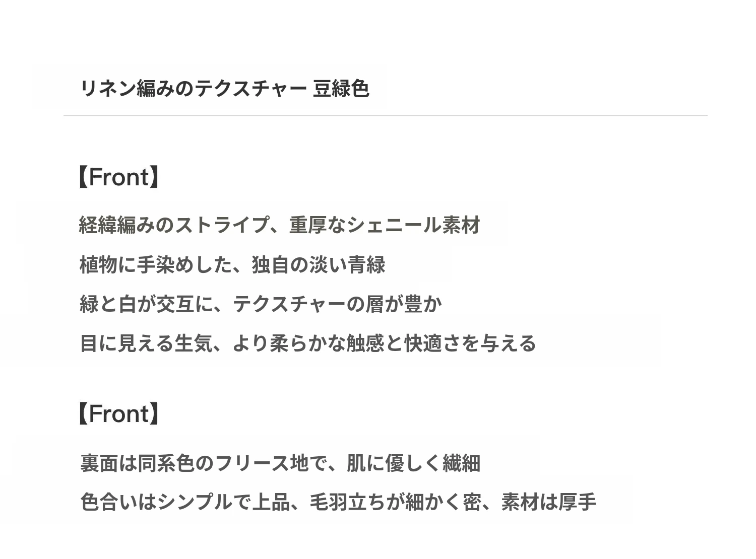The width and height of the screenshot is (756, 559).
Task: Click the phrase '目に見える生気'
Action: (x=145, y=343)
